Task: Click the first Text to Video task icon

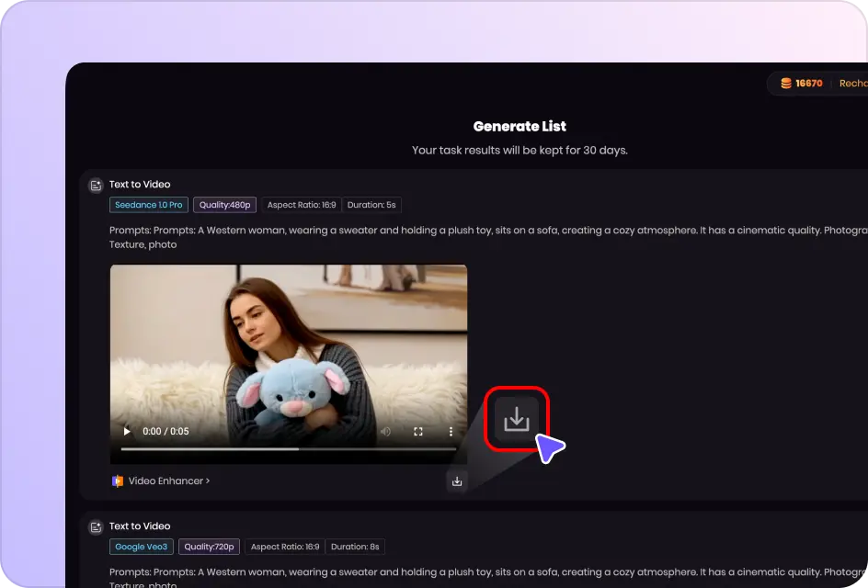Action: point(95,186)
